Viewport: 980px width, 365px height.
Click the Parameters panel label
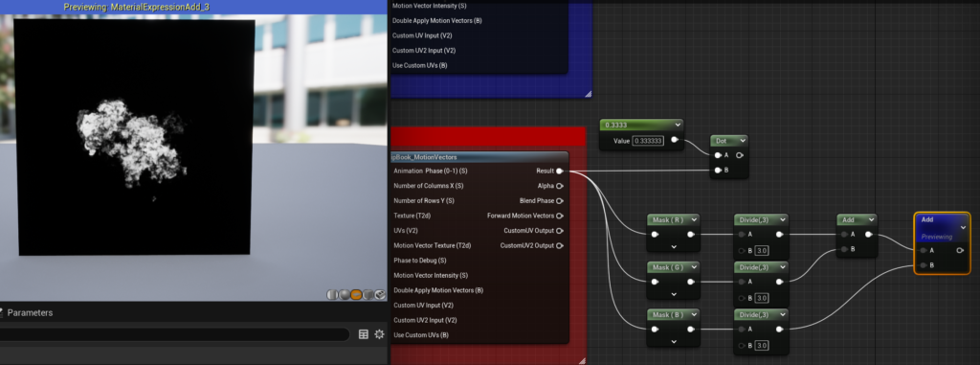30,312
